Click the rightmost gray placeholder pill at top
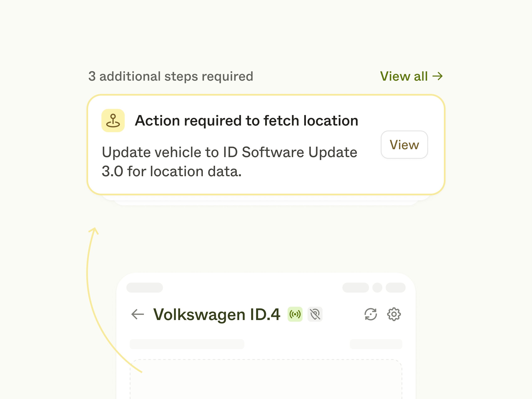The image size is (532, 399). [395, 288]
